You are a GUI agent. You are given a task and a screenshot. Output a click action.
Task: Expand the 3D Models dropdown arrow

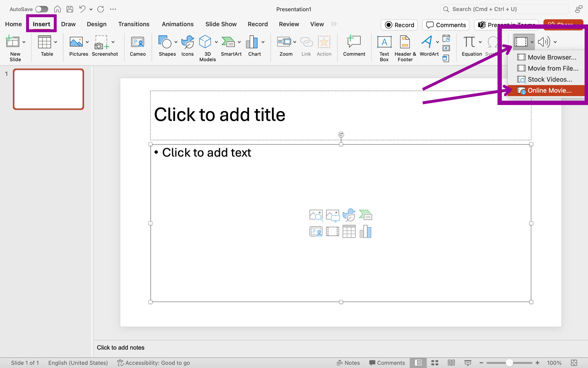point(216,42)
